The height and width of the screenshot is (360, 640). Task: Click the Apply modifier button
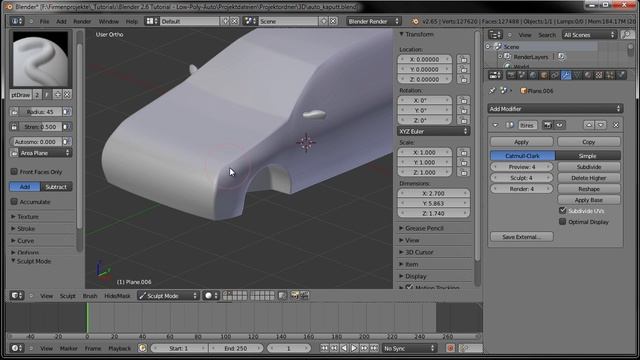pos(522,142)
